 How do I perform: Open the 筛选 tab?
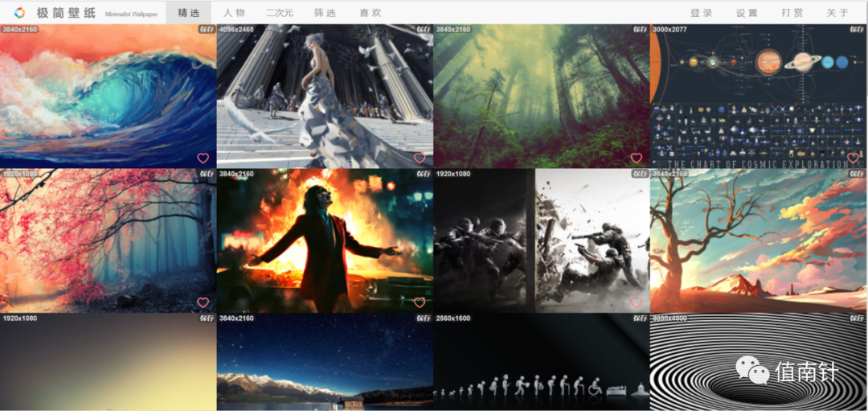point(325,13)
